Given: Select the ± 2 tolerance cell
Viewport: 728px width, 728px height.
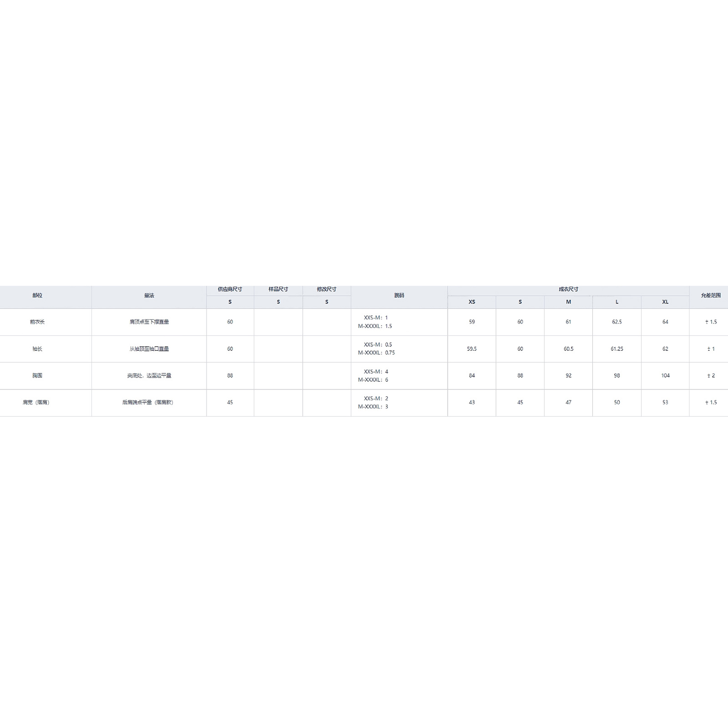Looking at the screenshot, I should click(x=711, y=376).
